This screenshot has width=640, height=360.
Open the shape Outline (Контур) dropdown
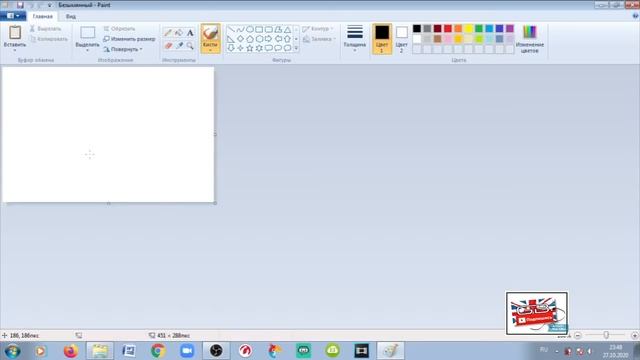point(318,29)
